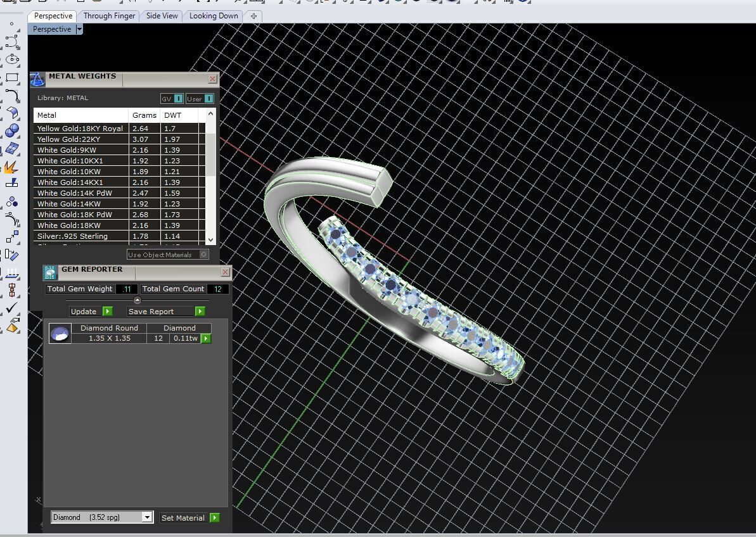The image size is (756, 537).
Task: Click the Grams column header
Action: (x=144, y=115)
